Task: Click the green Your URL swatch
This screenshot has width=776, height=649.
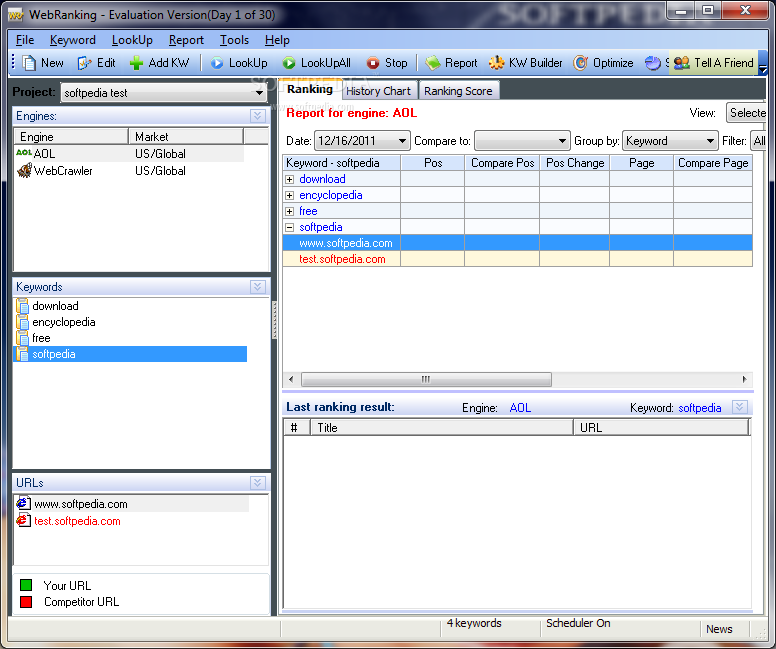Action: coord(26,585)
